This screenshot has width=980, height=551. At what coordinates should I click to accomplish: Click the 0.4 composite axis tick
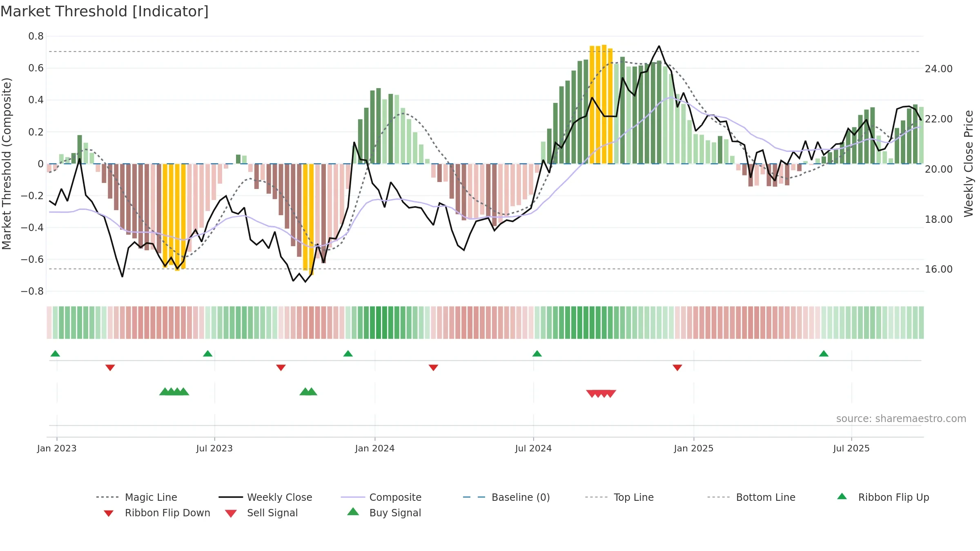pyautogui.click(x=36, y=100)
